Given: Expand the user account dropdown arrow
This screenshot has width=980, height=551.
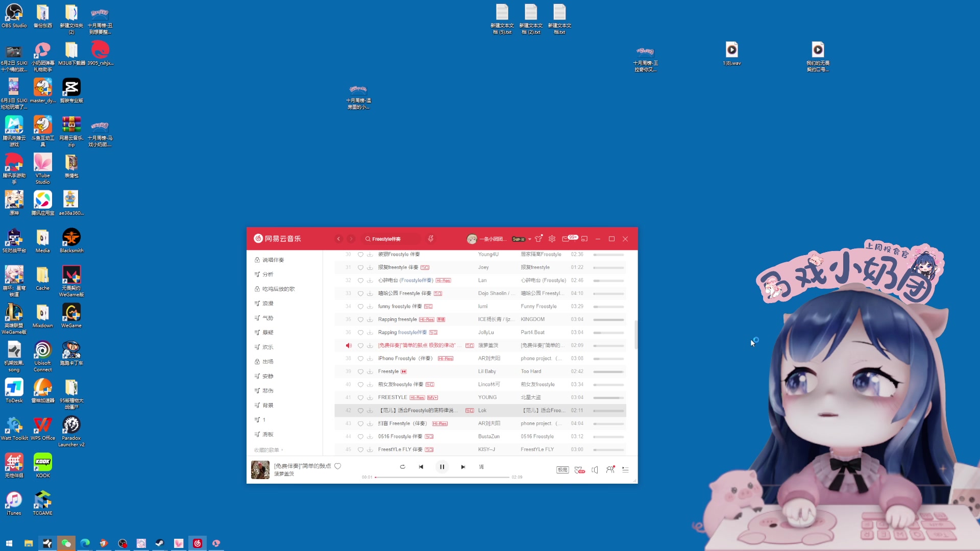Looking at the screenshot, I should [530, 239].
